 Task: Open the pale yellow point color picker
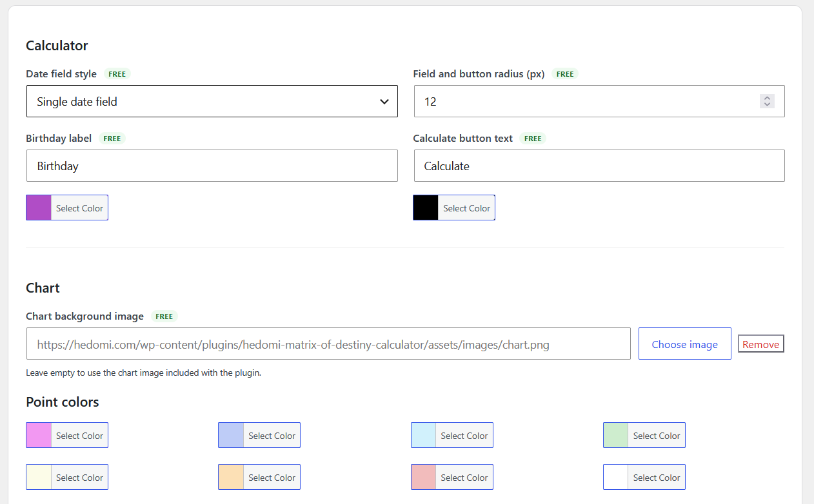point(67,477)
